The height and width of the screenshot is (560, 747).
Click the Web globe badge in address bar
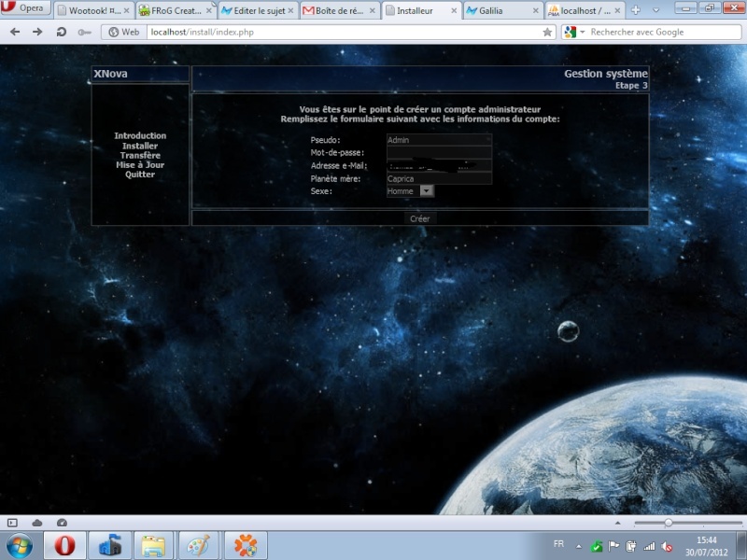(x=124, y=32)
